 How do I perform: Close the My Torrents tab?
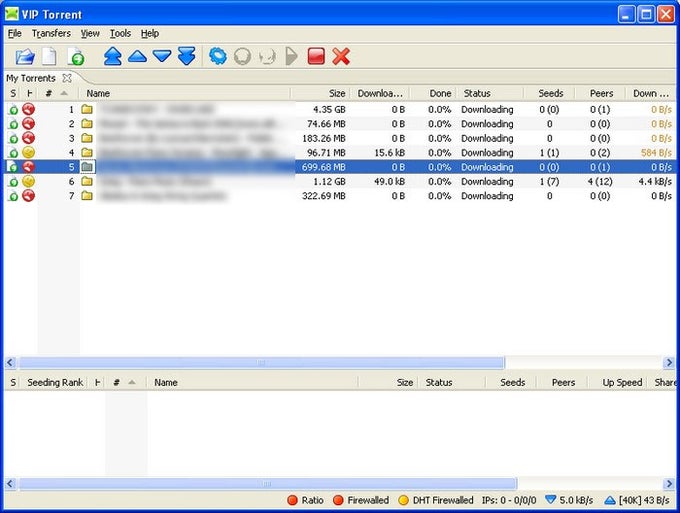(x=67, y=78)
